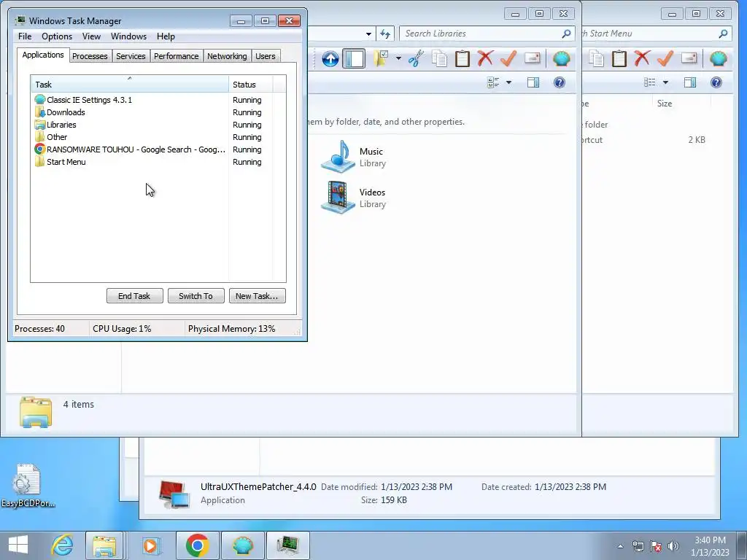Open the dropdown arrow beside folder options icon
The image size is (747, 560).
[398, 59]
